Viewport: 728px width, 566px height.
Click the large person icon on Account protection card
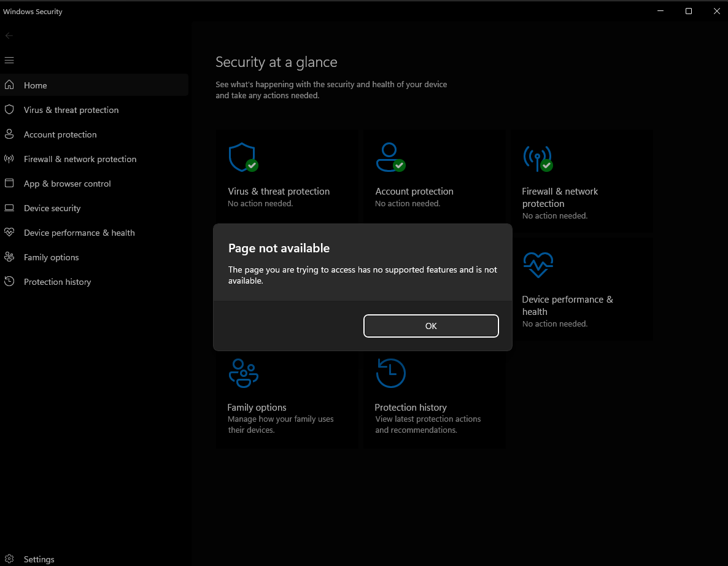(390, 157)
